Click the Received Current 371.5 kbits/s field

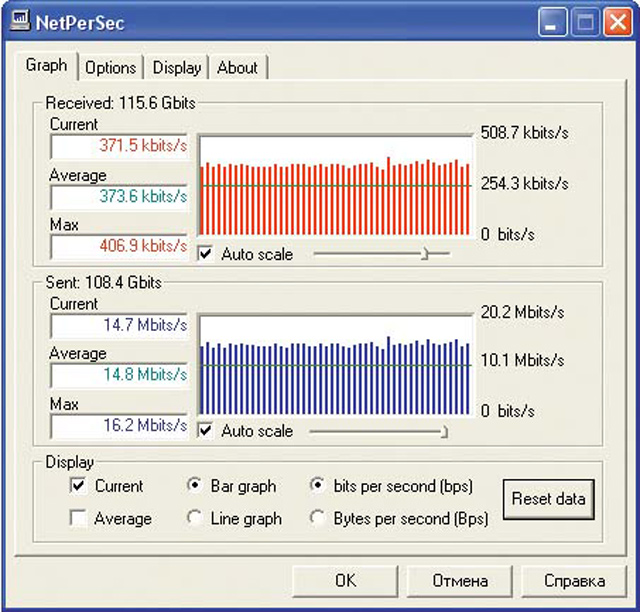119,146
